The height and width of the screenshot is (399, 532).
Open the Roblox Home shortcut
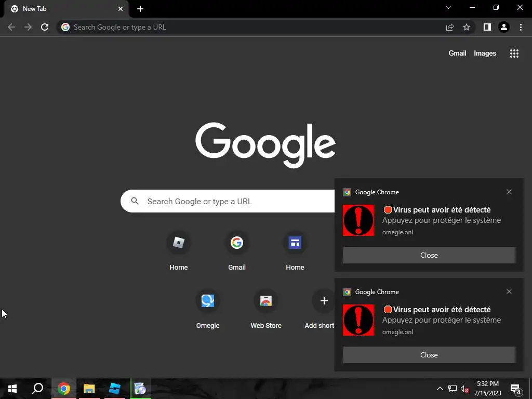(179, 250)
